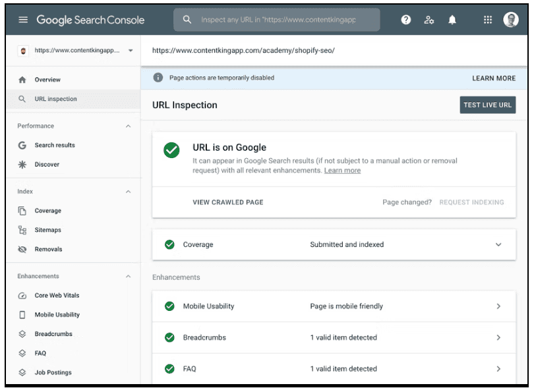Click the FAQ layers icon in sidebar
The height and width of the screenshot is (392, 534).
[x=22, y=353]
